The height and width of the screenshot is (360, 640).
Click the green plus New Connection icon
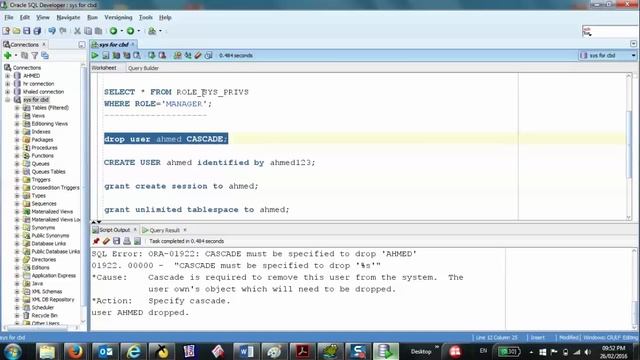[x=7, y=56]
